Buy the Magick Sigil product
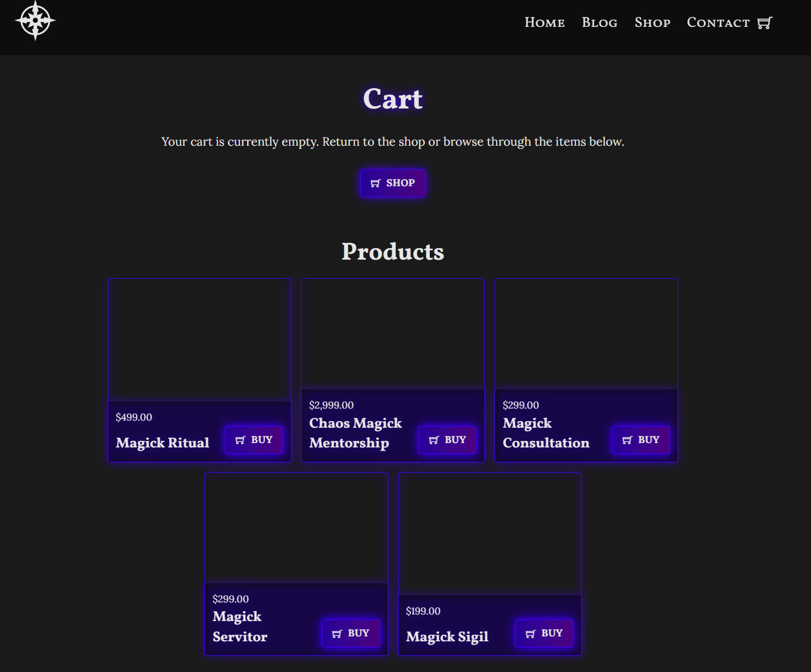 pyautogui.click(x=544, y=633)
